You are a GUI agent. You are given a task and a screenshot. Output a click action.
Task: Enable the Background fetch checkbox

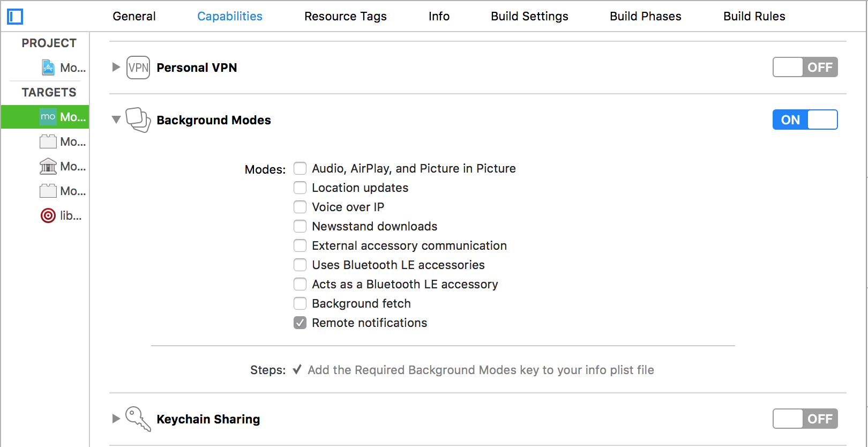click(300, 304)
